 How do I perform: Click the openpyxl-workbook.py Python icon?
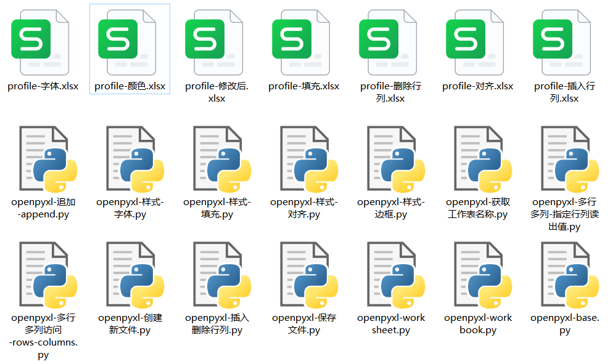483,275
